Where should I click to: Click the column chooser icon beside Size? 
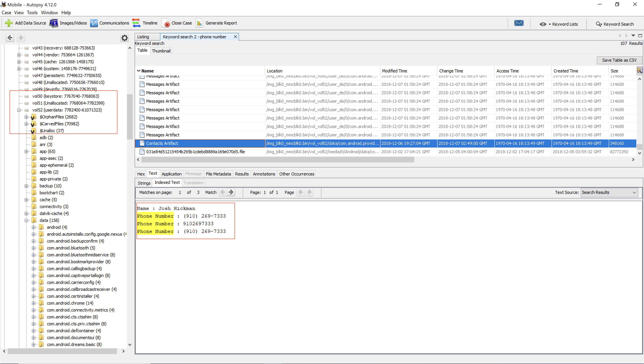(640, 71)
